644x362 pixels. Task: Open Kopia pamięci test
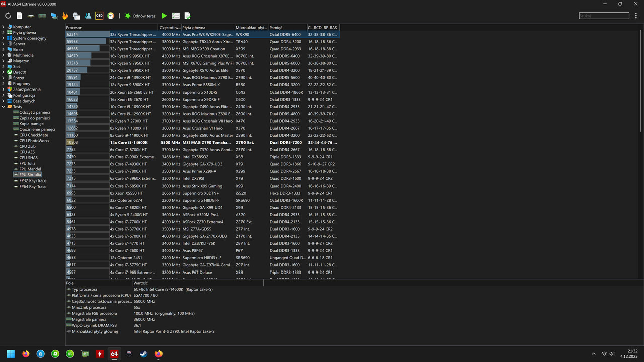pyautogui.click(x=32, y=124)
